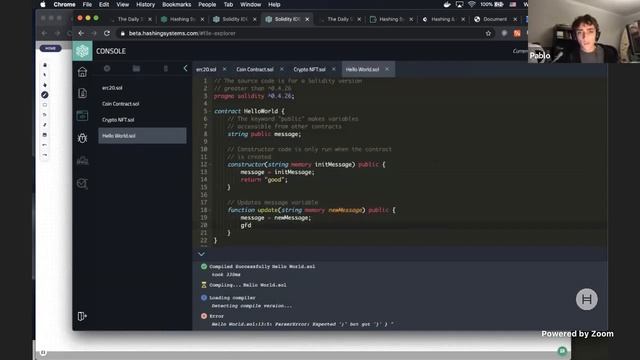The width and height of the screenshot is (640, 360).
Task: Click the folder icon in the explorer toolbar
Action: click(x=136, y=69)
